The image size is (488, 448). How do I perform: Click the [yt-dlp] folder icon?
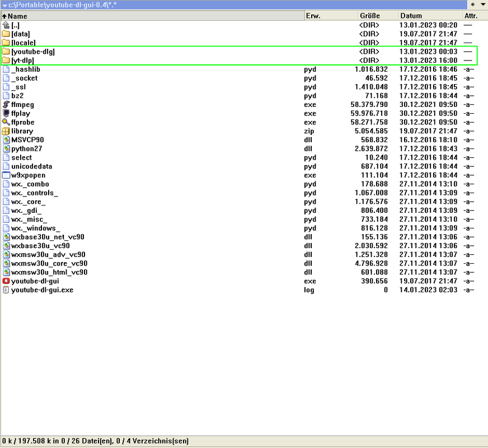[x=6, y=60]
